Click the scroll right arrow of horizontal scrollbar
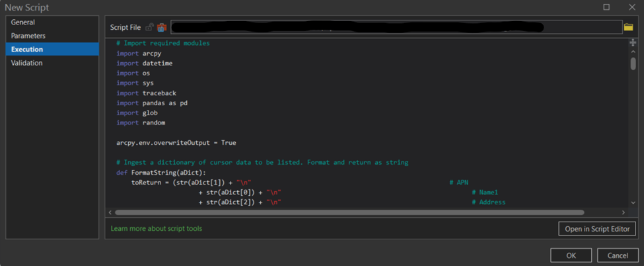This screenshot has width=644, height=266. click(624, 212)
